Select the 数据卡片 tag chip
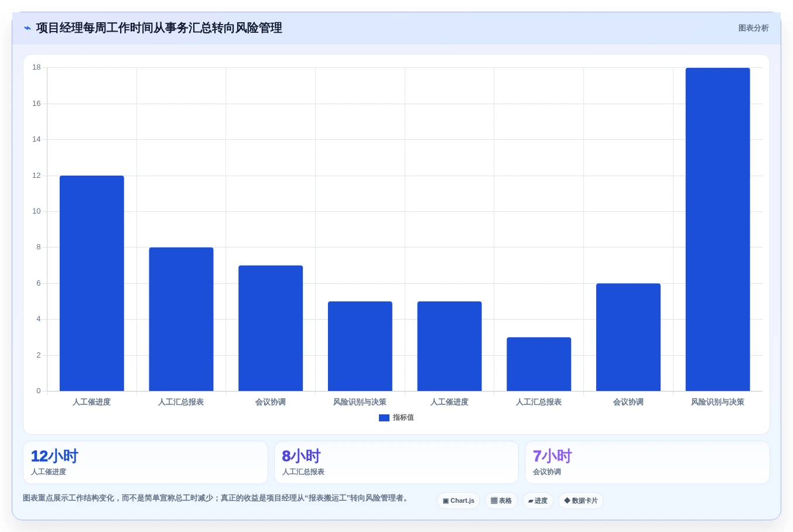The width and height of the screenshot is (793, 532). click(x=581, y=501)
